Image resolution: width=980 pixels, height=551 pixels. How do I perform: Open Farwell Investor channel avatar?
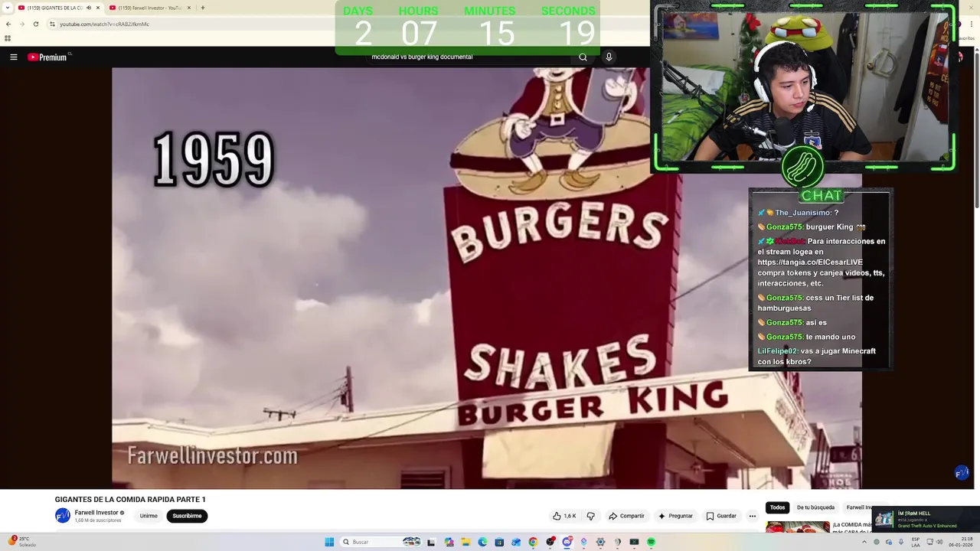[x=63, y=516]
